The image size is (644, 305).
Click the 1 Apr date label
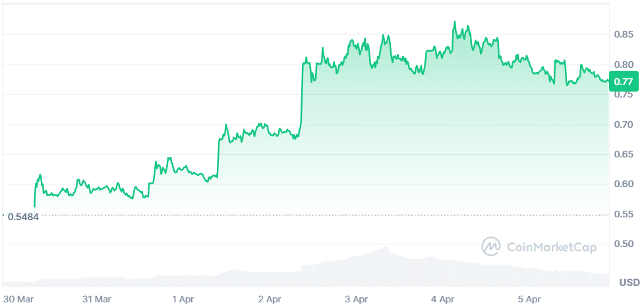click(x=184, y=299)
